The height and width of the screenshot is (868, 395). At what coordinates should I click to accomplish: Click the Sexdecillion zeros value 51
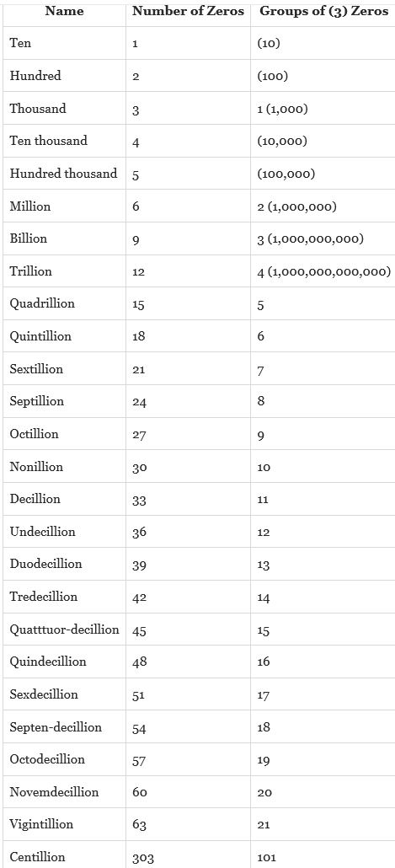(138, 695)
